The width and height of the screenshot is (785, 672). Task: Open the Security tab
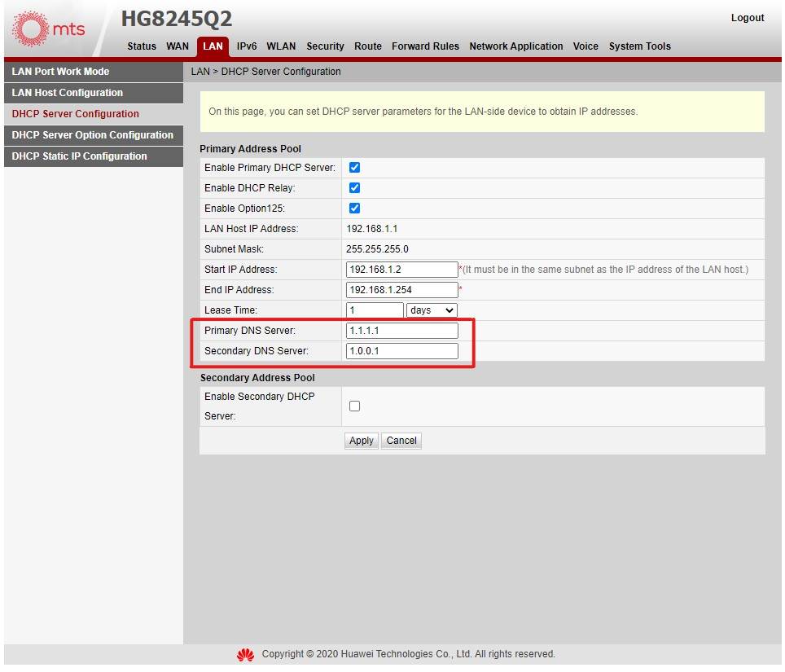325,46
